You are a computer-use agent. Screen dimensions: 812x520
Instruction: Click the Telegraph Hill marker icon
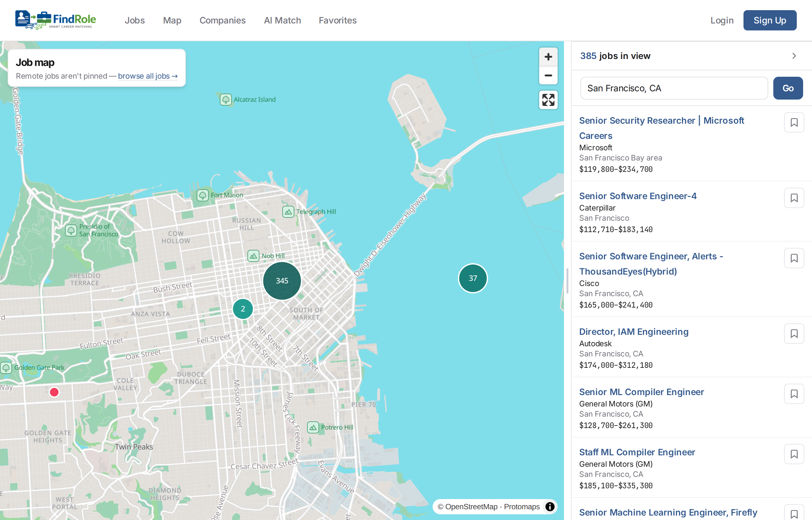point(288,212)
